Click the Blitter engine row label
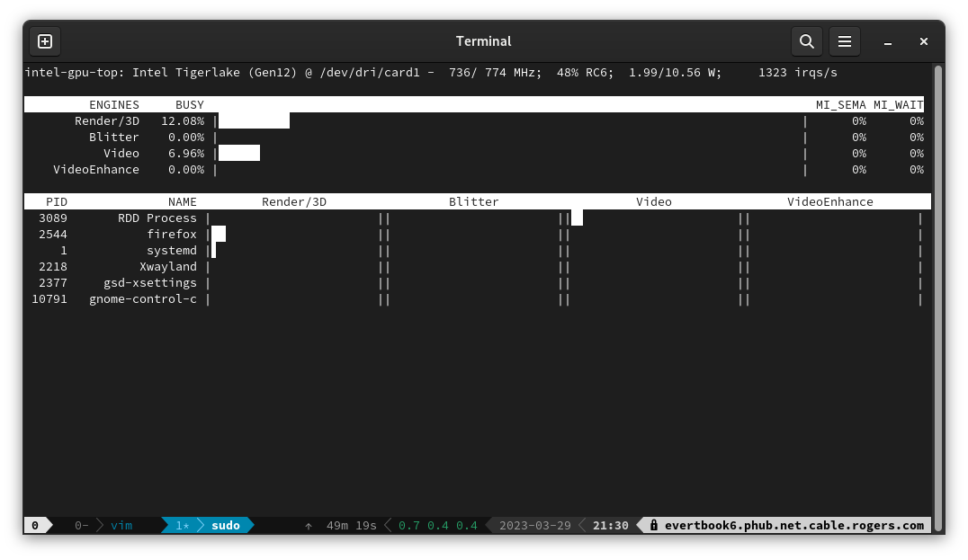Screen dimensions: 968x560 (114, 137)
